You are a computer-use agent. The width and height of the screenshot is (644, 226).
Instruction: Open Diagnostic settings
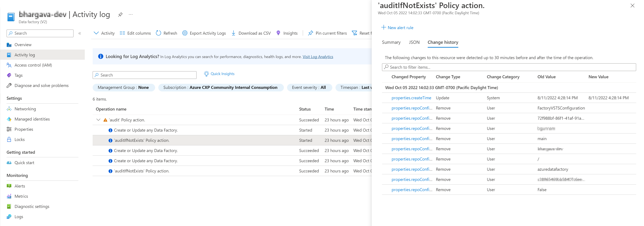(x=32, y=206)
